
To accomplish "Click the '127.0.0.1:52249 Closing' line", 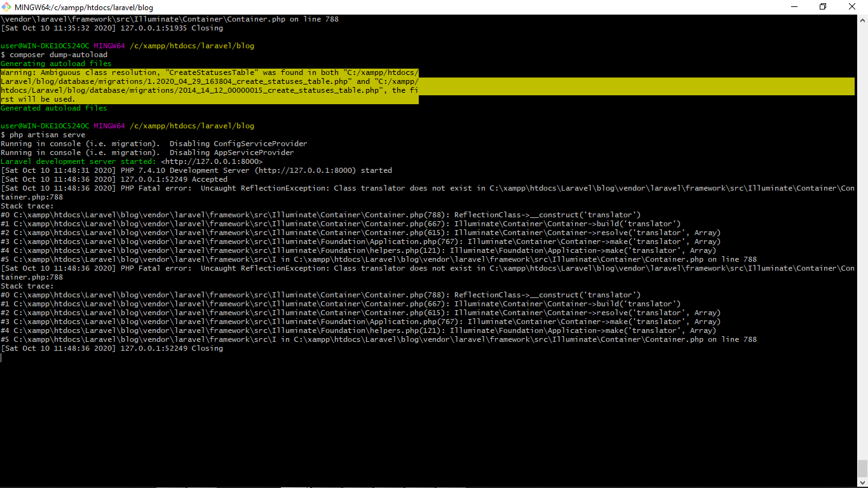I will pos(112,348).
